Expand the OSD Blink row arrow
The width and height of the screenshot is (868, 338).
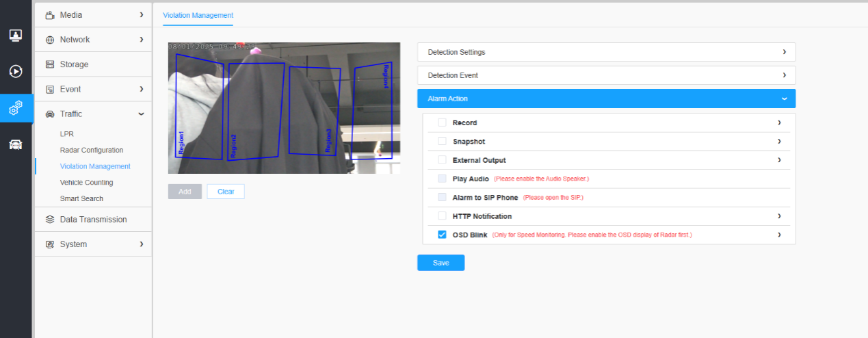point(779,235)
